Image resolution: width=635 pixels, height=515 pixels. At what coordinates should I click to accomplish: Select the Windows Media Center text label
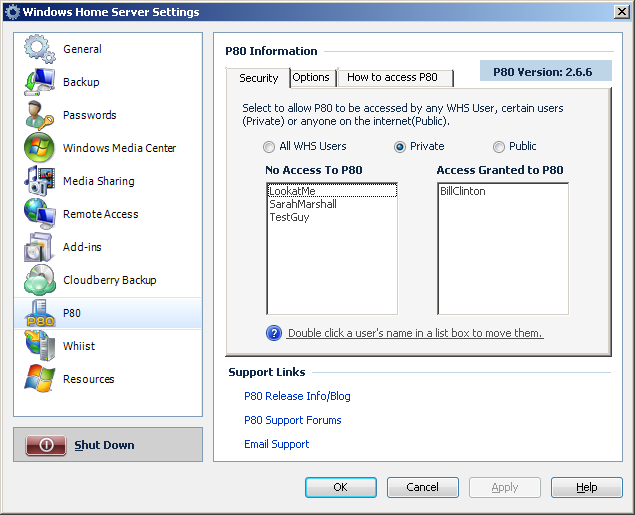click(119, 148)
